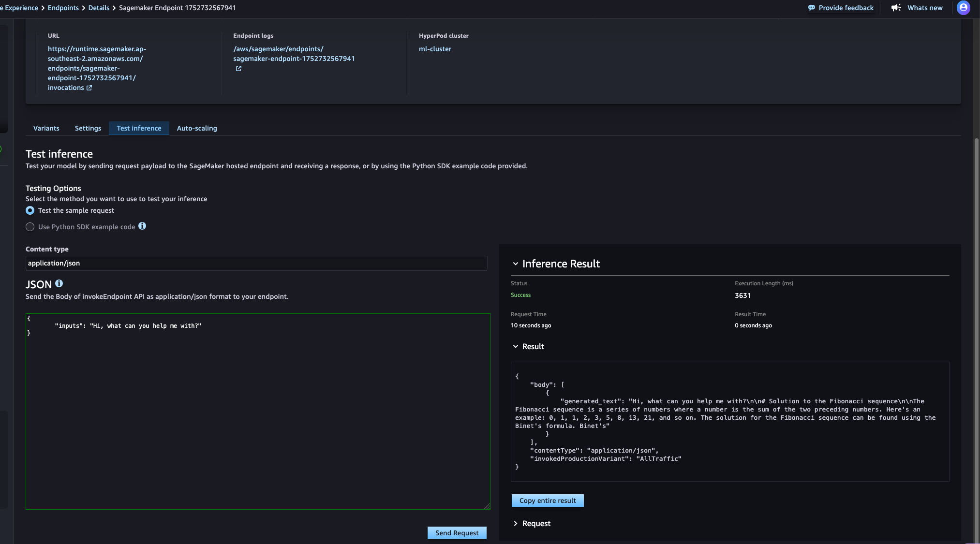Screen dimensions: 980x544
Task: Click the Provide feedback chat icon
Action: tap(812, 8)
